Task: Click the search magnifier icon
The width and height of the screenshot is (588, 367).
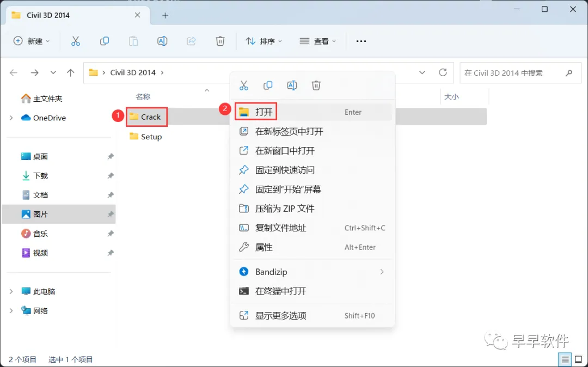Action: click(x=568, y=73)
